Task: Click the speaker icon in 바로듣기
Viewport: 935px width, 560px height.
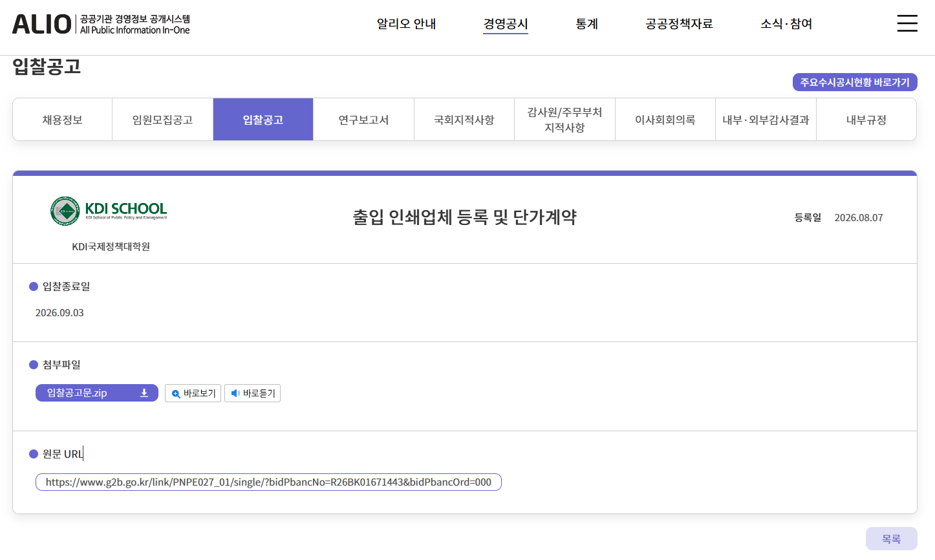Action: (235, 393)
